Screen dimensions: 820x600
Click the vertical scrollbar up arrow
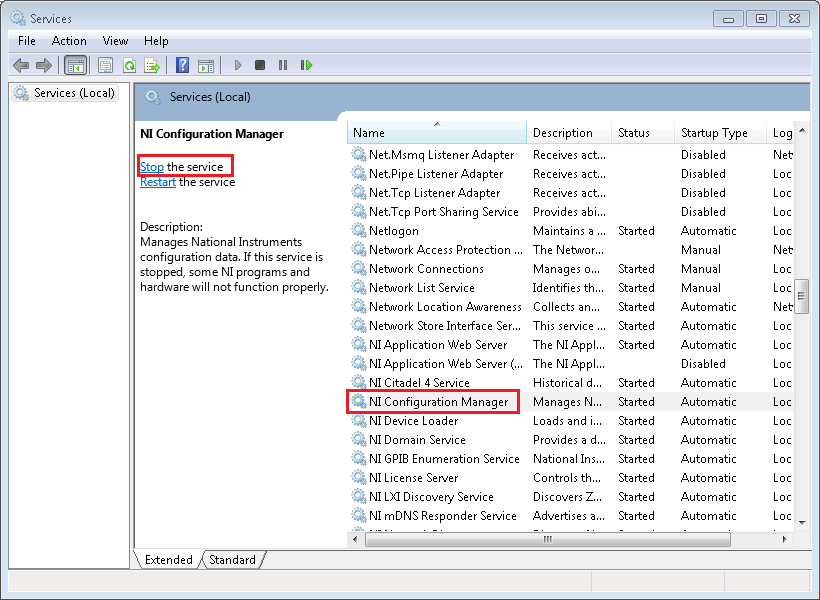coord(802,130)
